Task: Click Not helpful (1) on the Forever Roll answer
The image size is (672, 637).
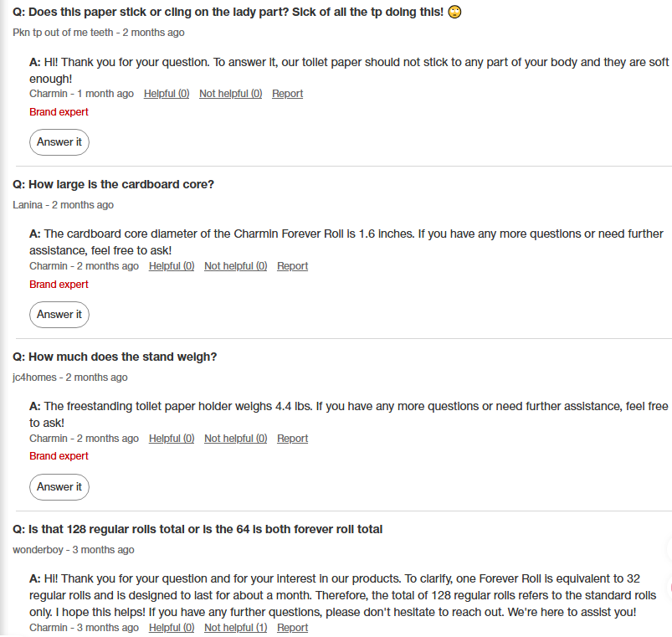Action: [x=235, y=628]
